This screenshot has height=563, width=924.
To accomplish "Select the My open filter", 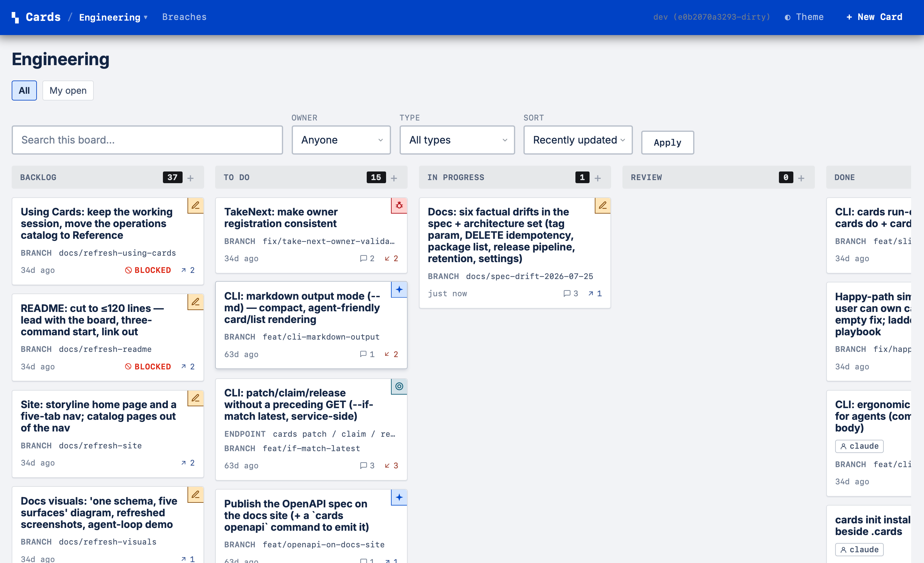I will (68, 90).
